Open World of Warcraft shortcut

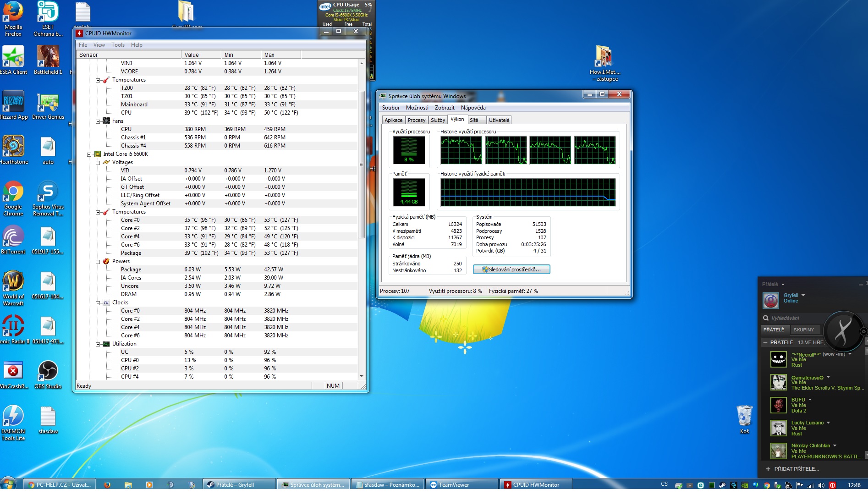tap(13, 282)
